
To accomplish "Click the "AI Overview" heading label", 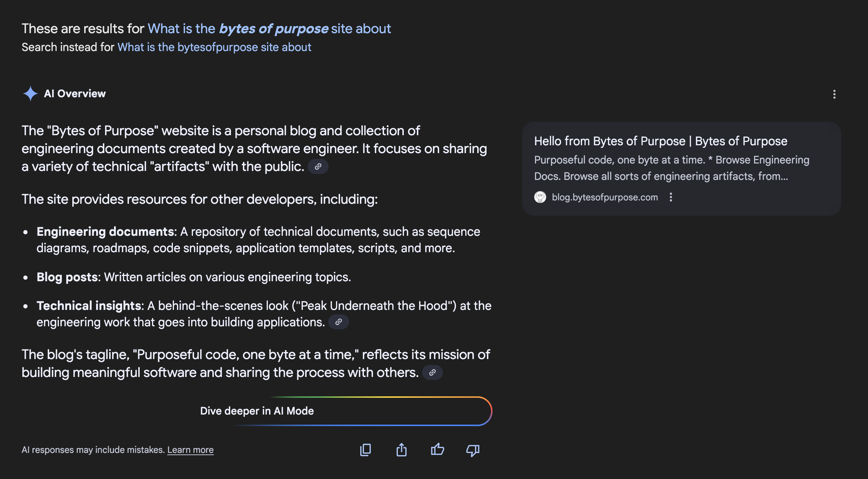I will (75, 93).
